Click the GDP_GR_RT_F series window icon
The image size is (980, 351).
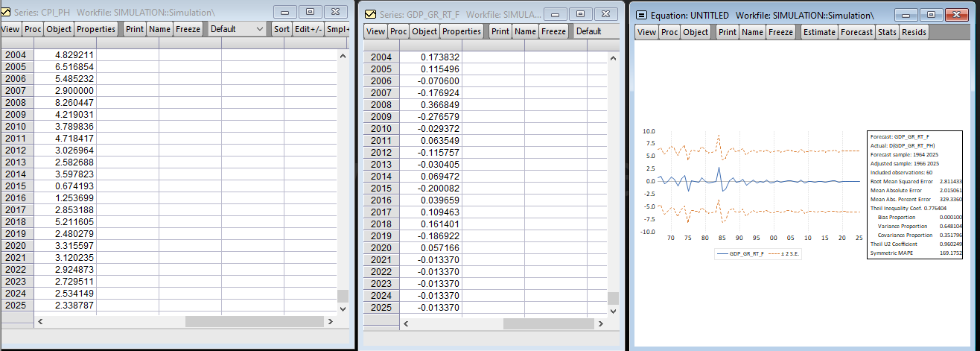click(370, 15)
